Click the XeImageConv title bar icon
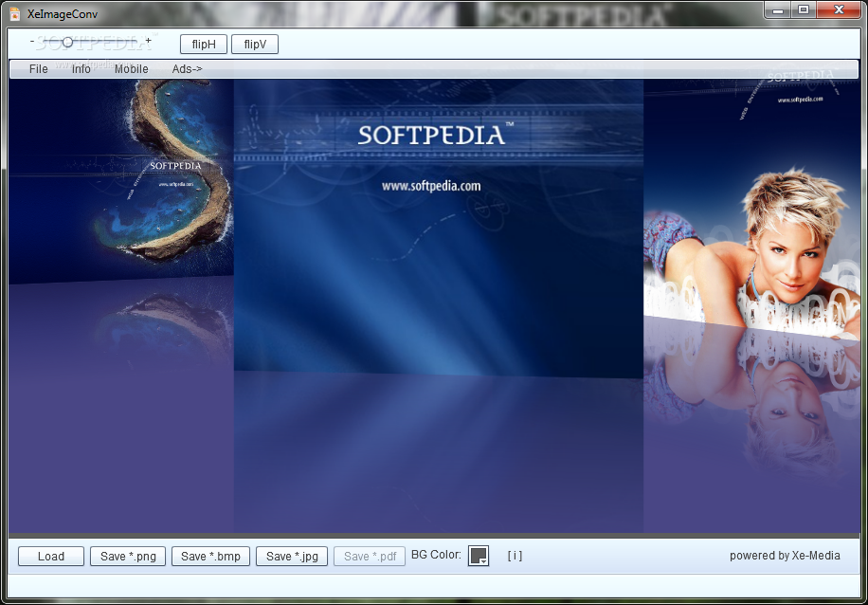This screenshot has height=605, width=868. (15, 13)
